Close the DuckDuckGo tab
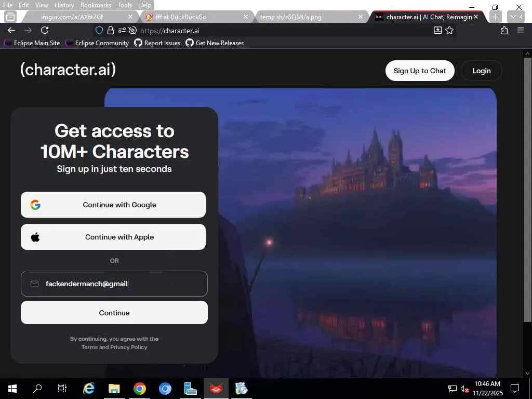Image resolution: width=532 pixels, height=399 pixels. tap(246, 17)
